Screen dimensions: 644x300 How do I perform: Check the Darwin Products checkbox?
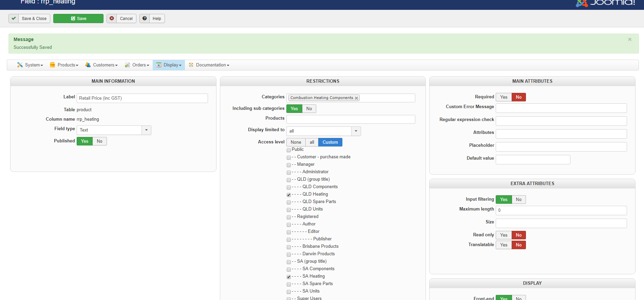click(x=289, y=254)
